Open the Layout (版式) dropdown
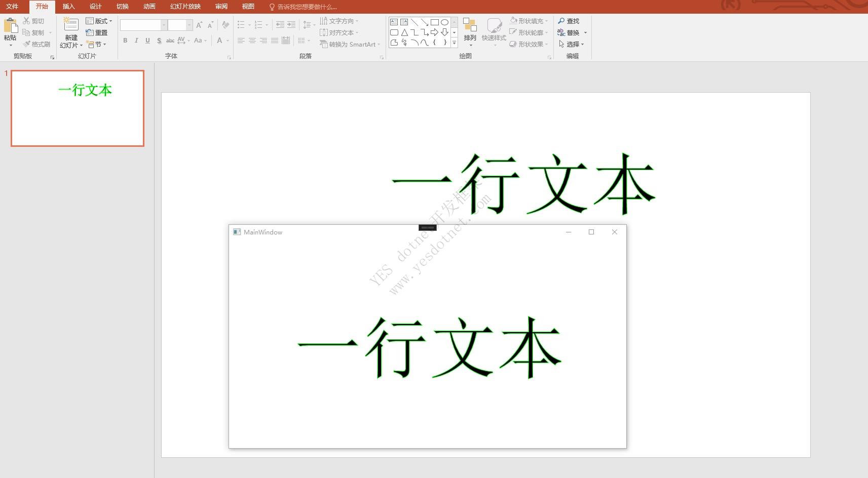The height and width of the screenshot is (478, 868). 99,21
